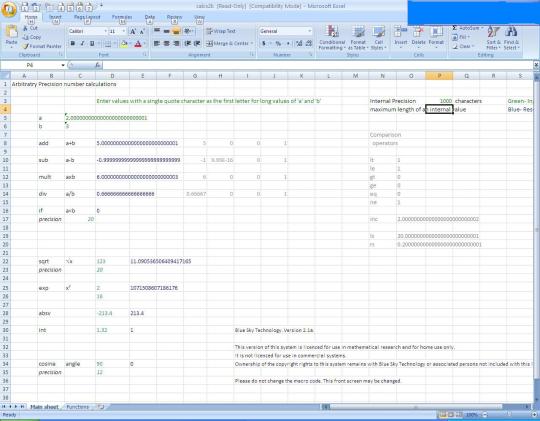Screen dimensions: 540x421
Task: Increase decimal places
Action: [299, 43]
